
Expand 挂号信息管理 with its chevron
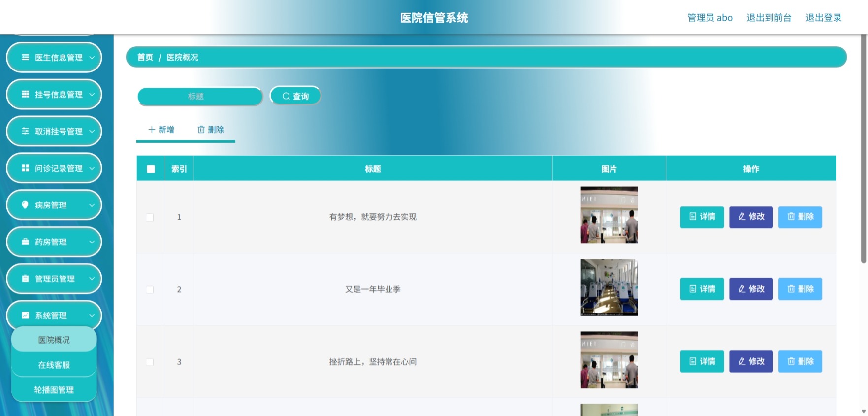(92, 94)
